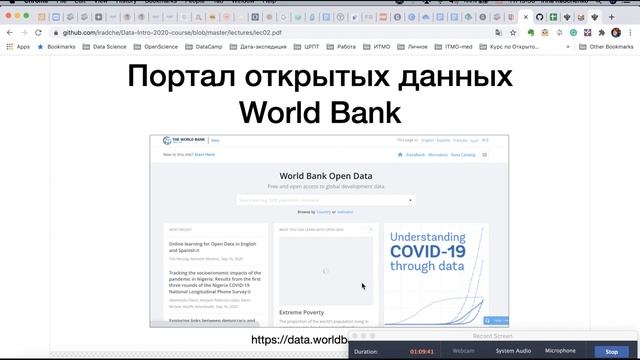The image size is (640, 360).
Task: Open the Личное bookmarks folder
Action: (x=413, y=47)
